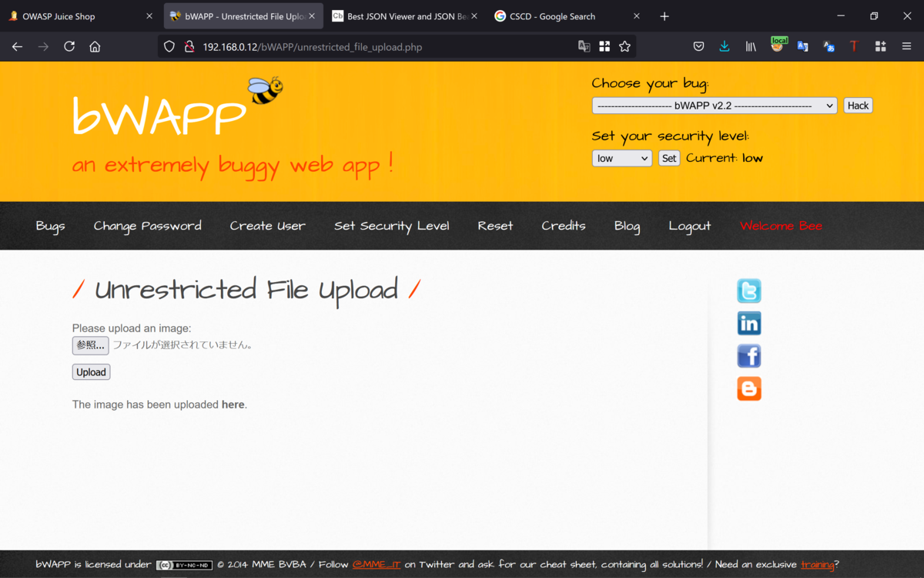Click the insecure connection padlock icon
The image size is (924, 578).
189,47
